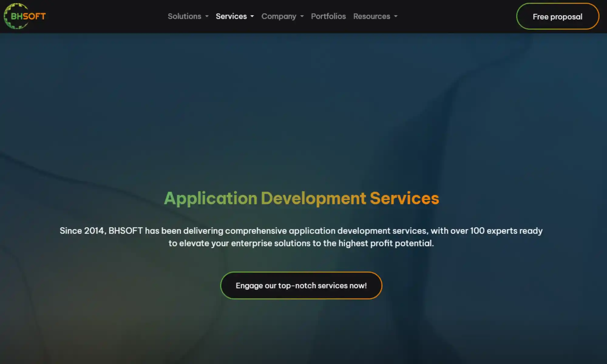Click the paragraph starting 'Since 2014, BHSOFT'
The height and width of the screenshot is (364, 607).
[x=301, y=237]
